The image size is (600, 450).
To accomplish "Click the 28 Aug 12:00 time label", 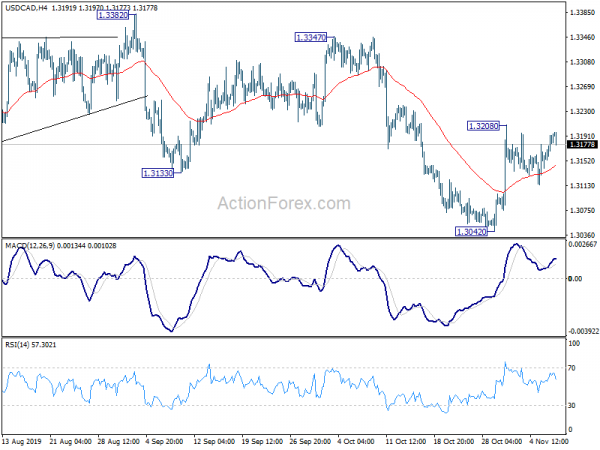I will point(118,442).
